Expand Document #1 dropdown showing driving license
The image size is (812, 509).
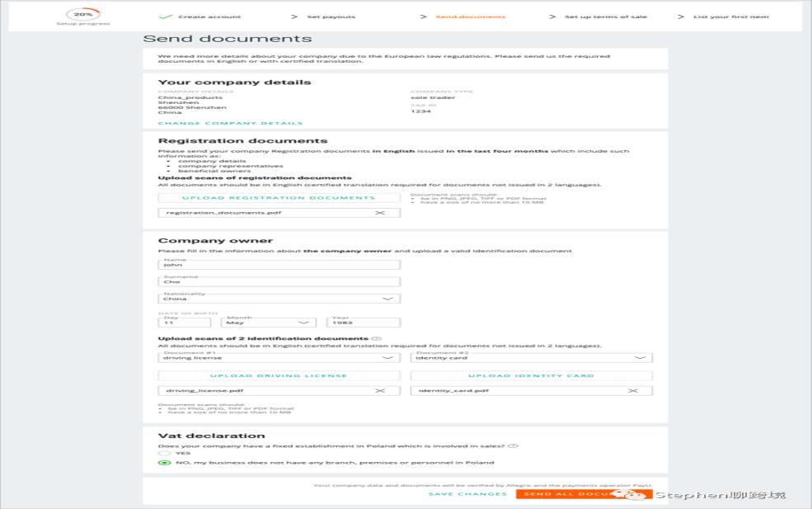click(279, 358)
